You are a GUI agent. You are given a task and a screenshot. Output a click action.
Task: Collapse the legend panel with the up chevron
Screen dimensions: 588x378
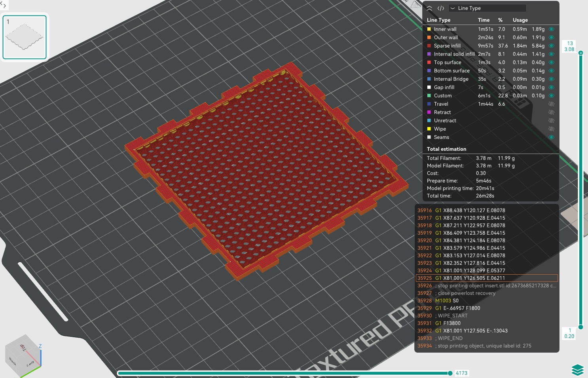pos(429,8)
